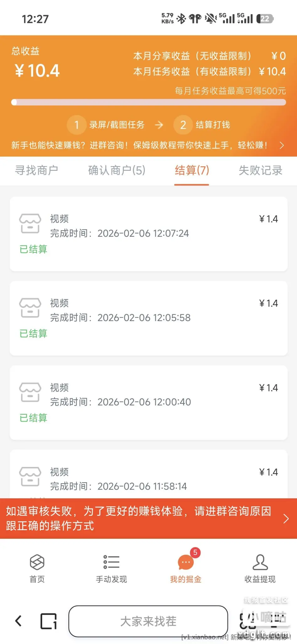The width and height of the screenshot is (297, 644).
Task: Tap the step 2 circle for 结算打钱
Action: (183, 125)
